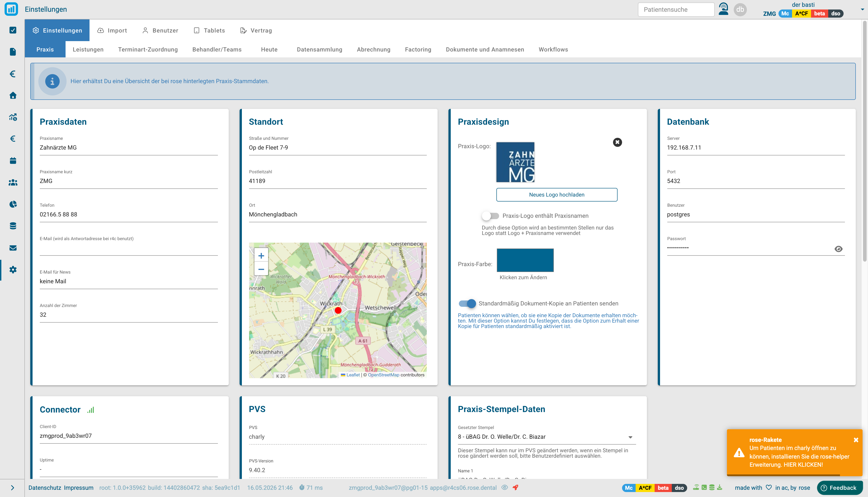Click the Server field '192.168.7.11'
This screenshot has height=497, width=868.
click(x=756, y=148)
